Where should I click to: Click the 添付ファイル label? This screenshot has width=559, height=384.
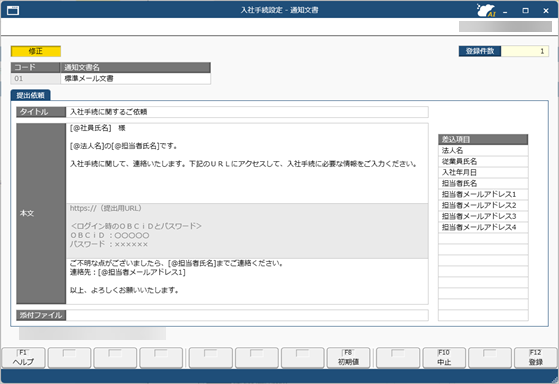tap(41, 315)
